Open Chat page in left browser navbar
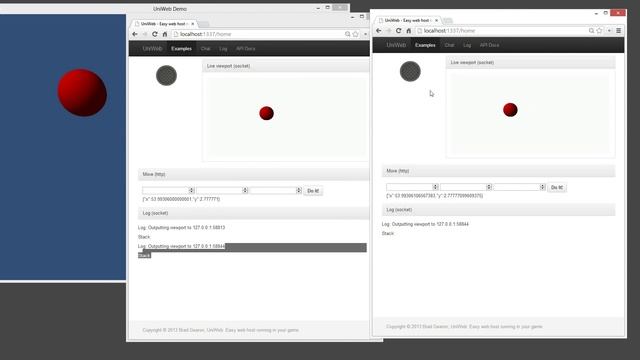This screenshot has height=360, width=640. click(205, 49)
